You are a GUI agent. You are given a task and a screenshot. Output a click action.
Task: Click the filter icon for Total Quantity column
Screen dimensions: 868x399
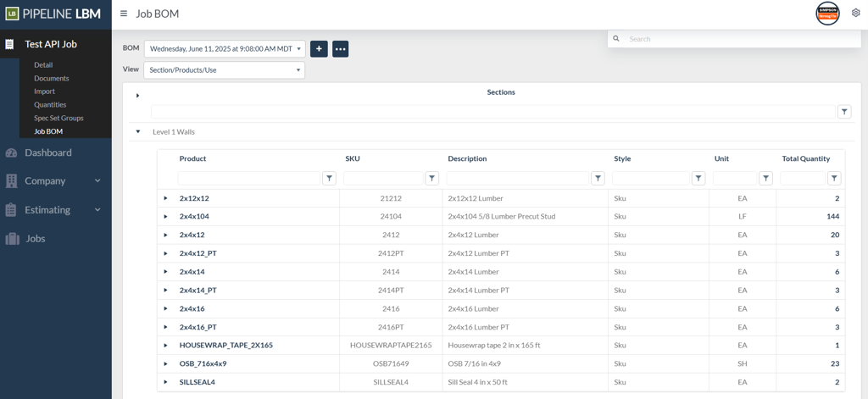(834, 178)
